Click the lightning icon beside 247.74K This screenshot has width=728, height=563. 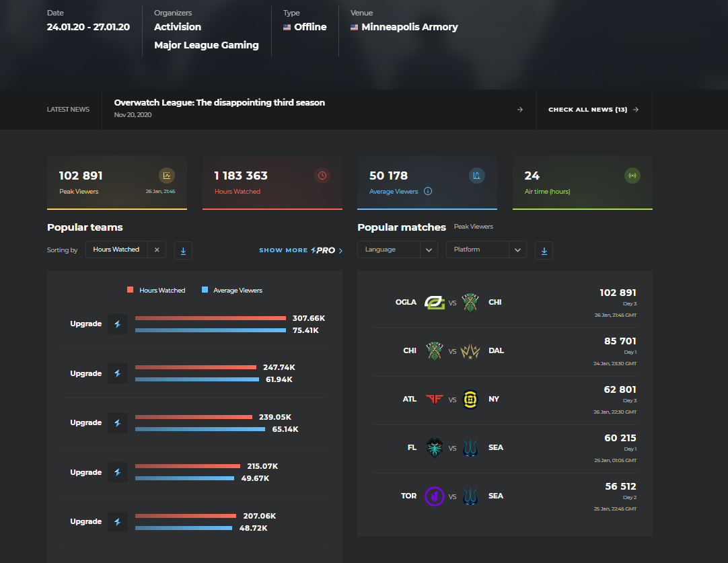point(118,373)
